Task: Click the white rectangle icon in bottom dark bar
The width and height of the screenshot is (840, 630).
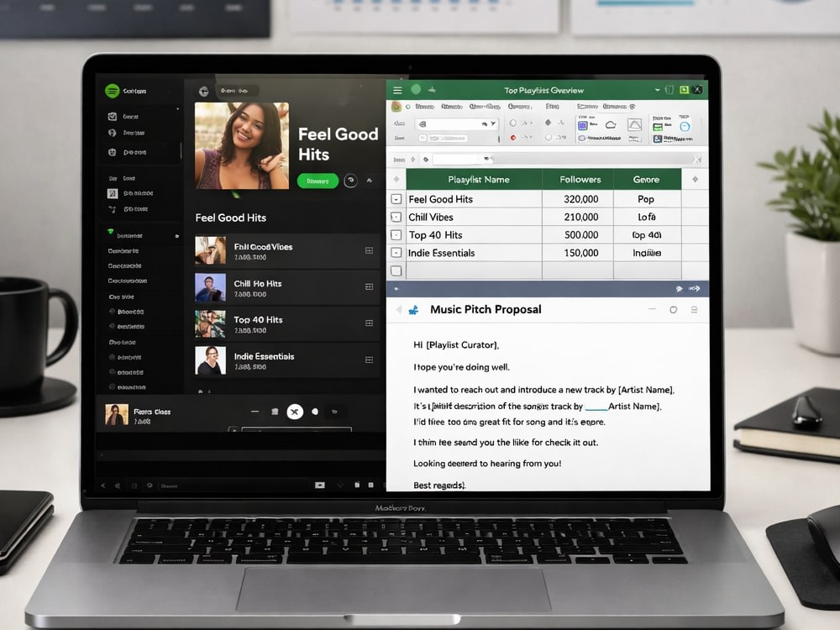Action: [320, 485]
